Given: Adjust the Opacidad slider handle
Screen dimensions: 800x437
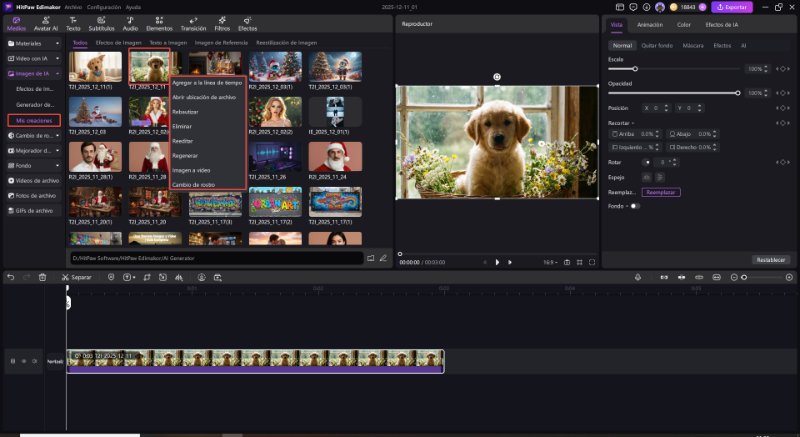Looking at the screenshot, I should coord(738,93).
